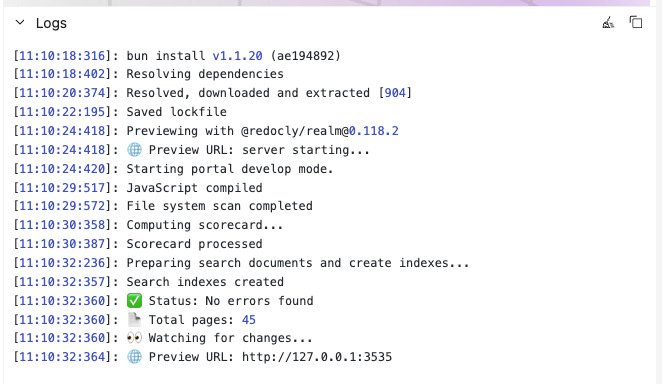Screen dimensions: 662x384
Task: Click timestamp 11:10:32:364
Action: (62, 357)
